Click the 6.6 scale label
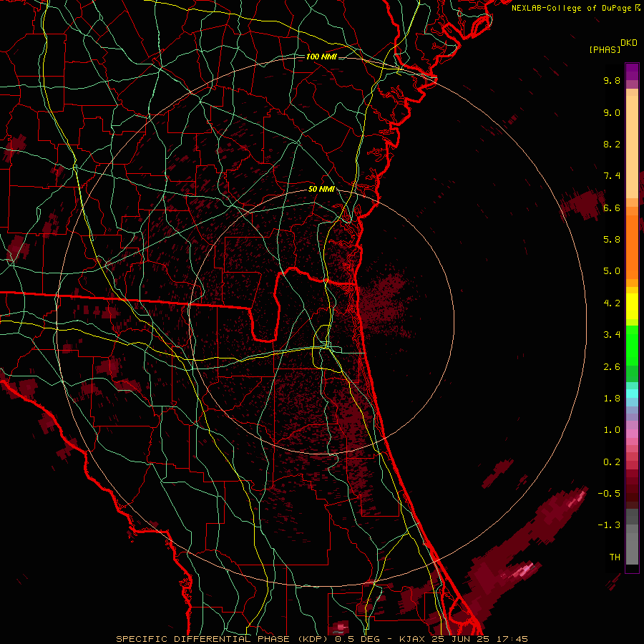 tap(612, 208)
